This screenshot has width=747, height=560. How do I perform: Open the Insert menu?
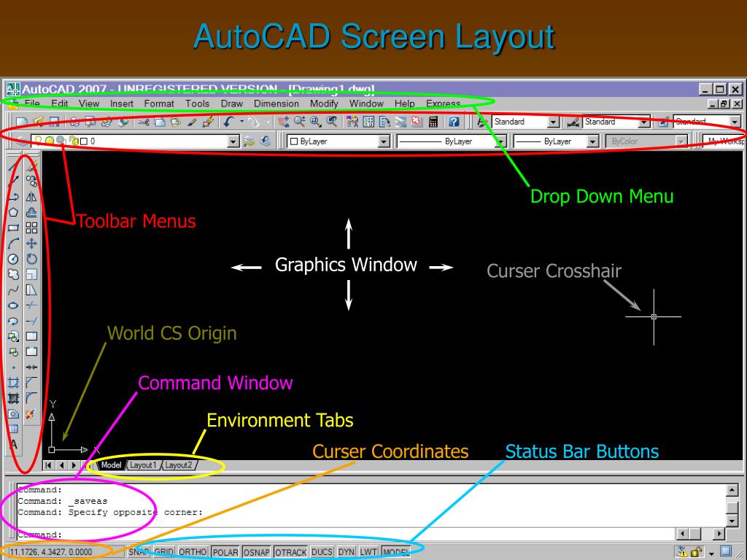pyautogui.click(x=122, y=104)
